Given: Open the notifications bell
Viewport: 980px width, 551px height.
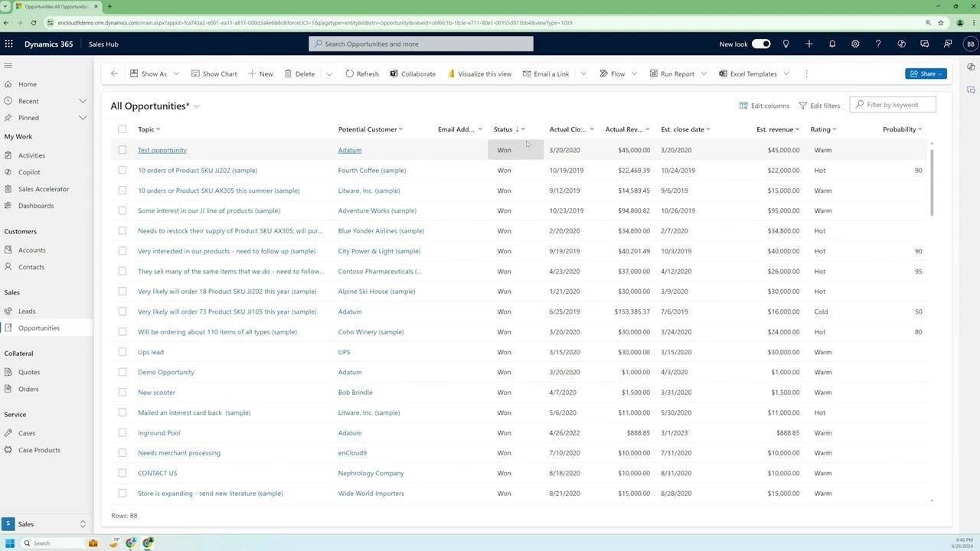Looking at the screenshot, I should pos(832,44).
